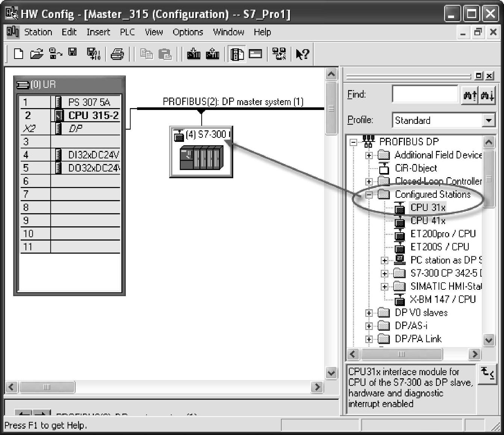
Task: Click the catalog tree scroll down arrow
Action: 488,340
